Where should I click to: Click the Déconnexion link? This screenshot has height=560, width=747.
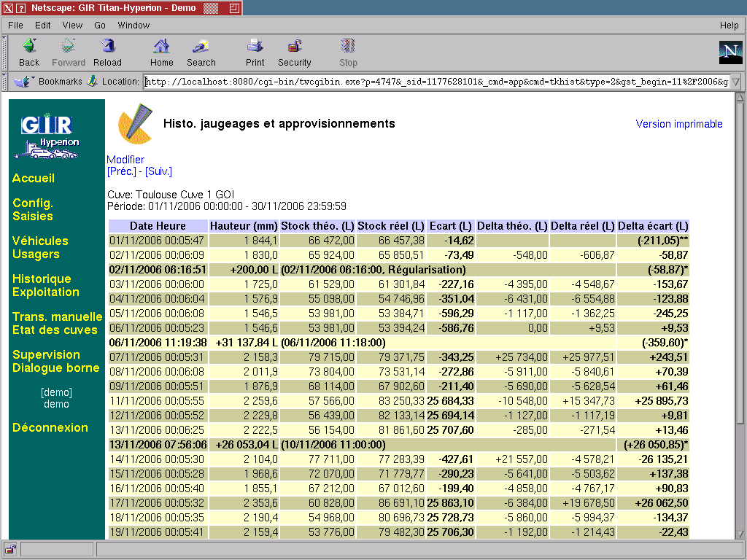pos(50,427)
